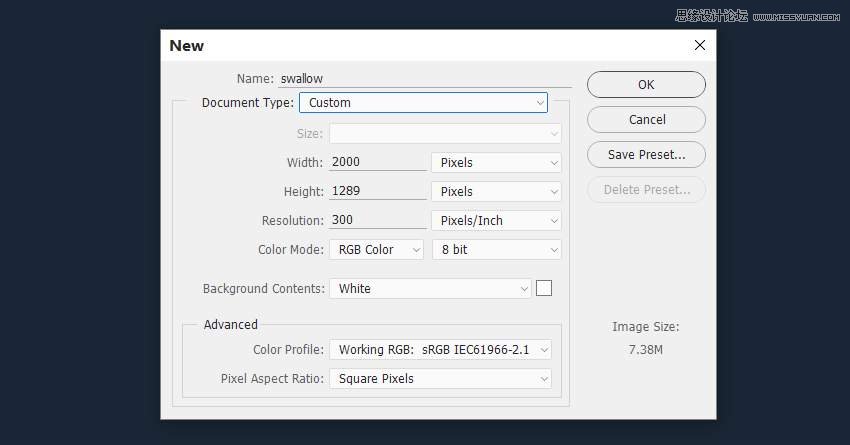Click the Width value field
850x445 pixels.
[377, 162]
